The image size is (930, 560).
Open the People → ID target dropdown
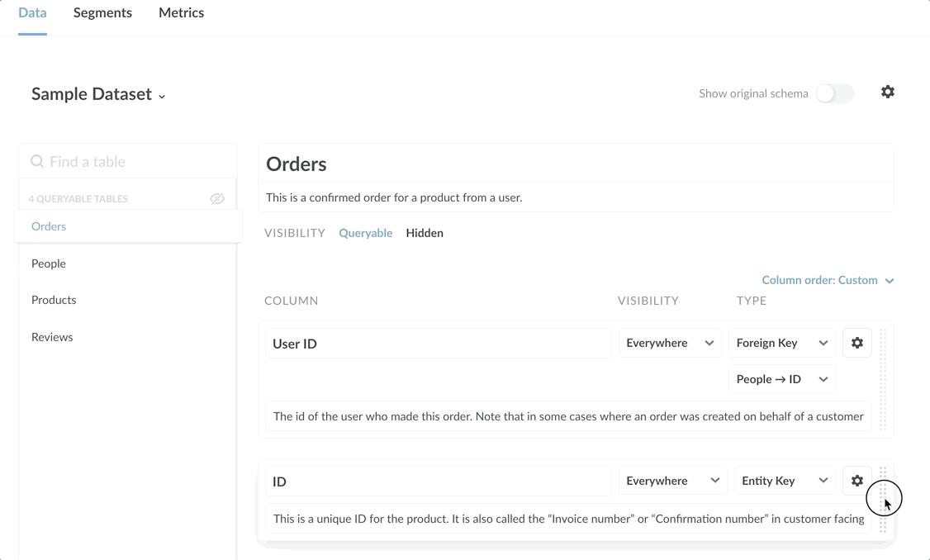781,379
